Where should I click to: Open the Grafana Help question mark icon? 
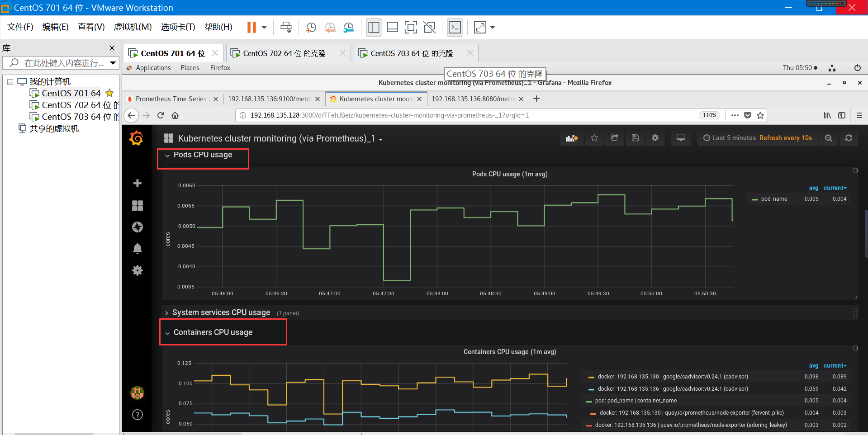(138, 415)
